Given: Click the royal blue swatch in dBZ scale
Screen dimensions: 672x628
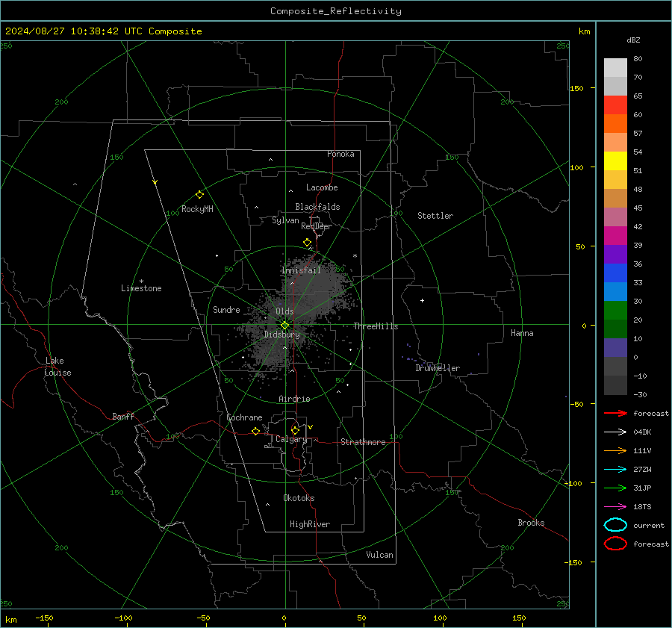Looking at the screenshot, I should (x=615, y=273).
